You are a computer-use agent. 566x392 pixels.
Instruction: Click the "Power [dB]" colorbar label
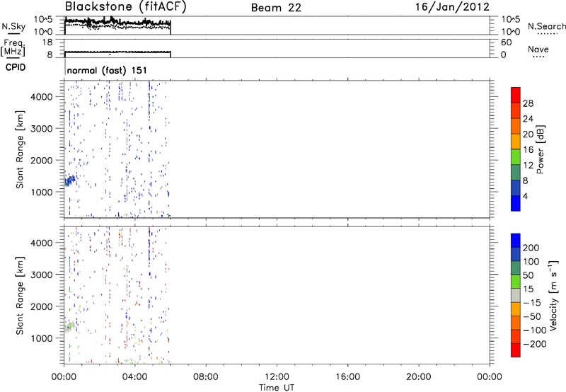[x=541, y=149]
